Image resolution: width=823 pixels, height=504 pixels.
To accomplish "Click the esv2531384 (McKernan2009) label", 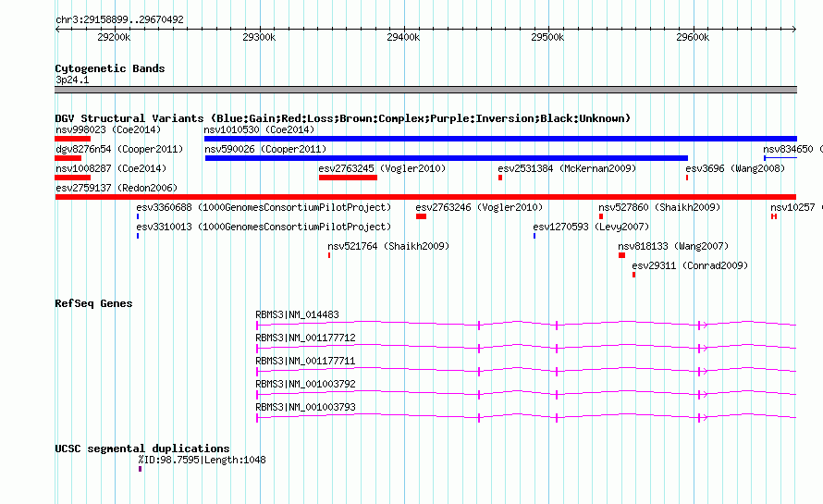I will (x=567, y=168).
